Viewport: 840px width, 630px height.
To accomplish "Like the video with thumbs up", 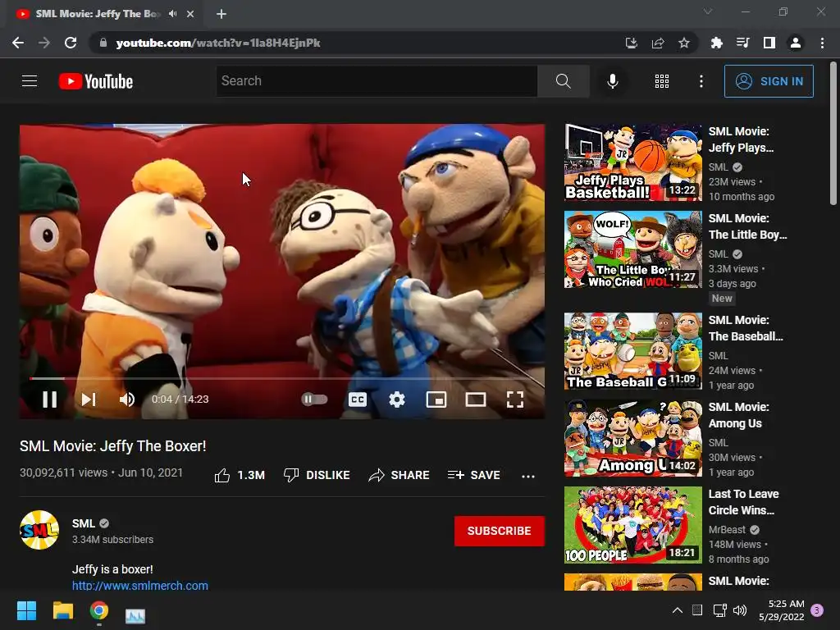I will click(x=239, y=475).
